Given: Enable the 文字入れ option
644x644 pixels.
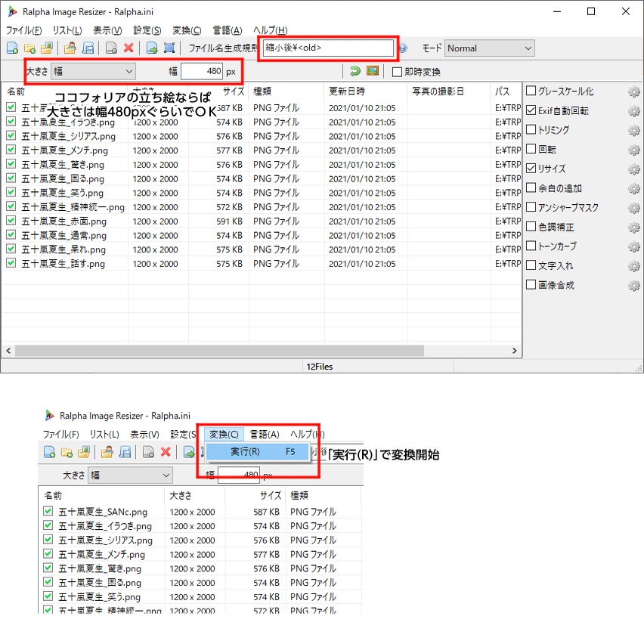Looking at the screenshot, I should coord(531,266).
